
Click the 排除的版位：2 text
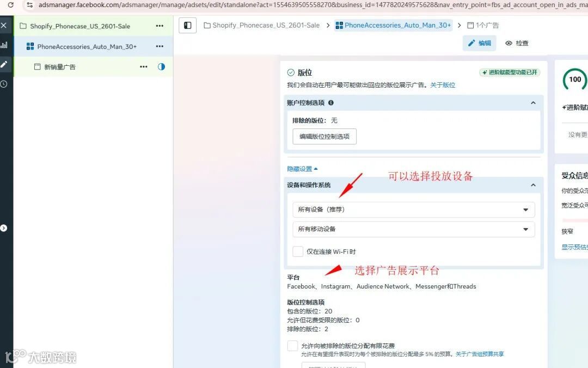pyautogui.click(x=308, y=329)
